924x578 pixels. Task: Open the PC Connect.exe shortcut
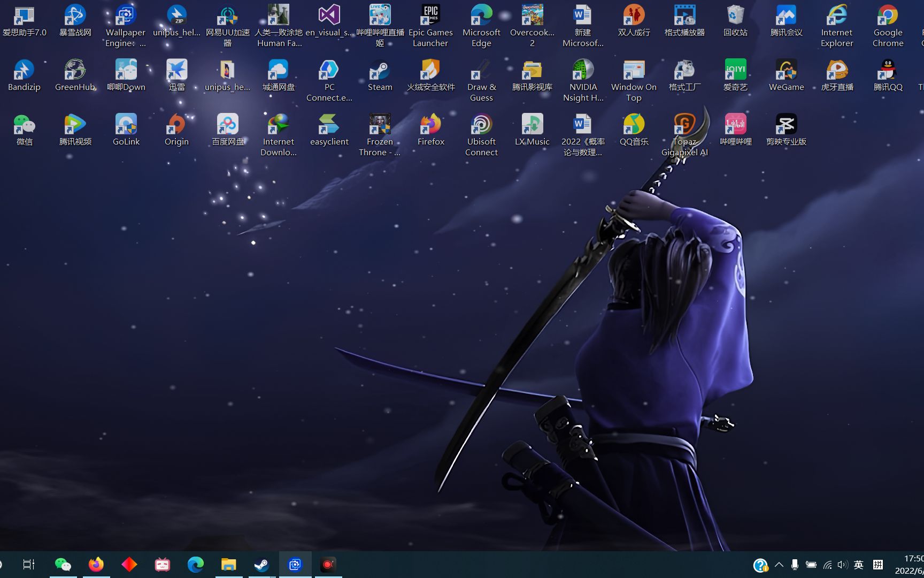(329, 81)
